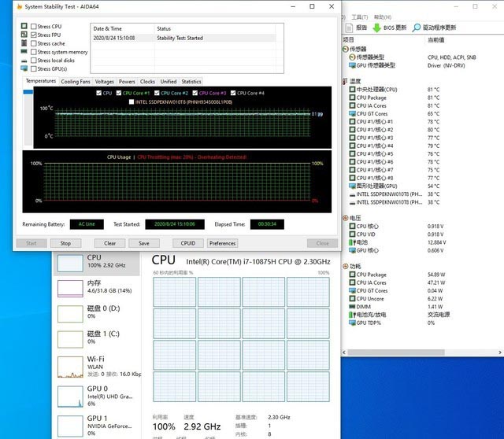Image resolution: width=504 pixels, height=439 pixels.
Task: Enable the Stress CPU checkbox
Action: click(x=33, y=26)
